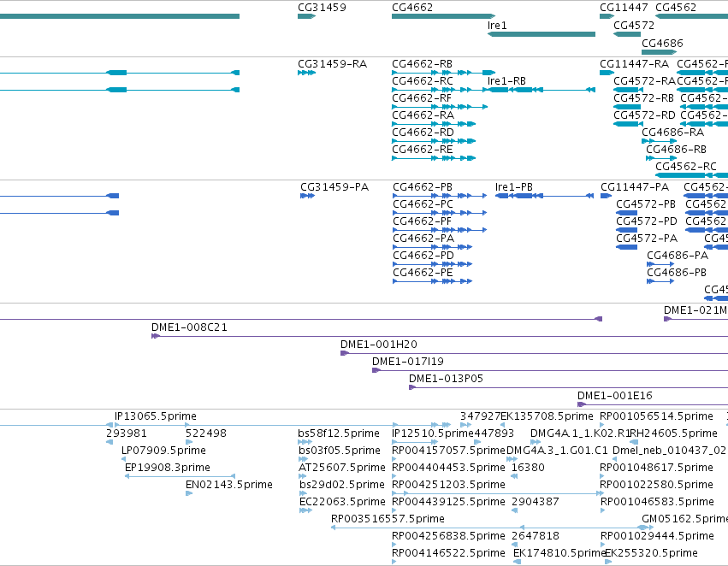This screenshot has width=728, height=566.
Task: Click the Ire1-PB protein label
Action: pyautogui.click(x=514, y=187)
